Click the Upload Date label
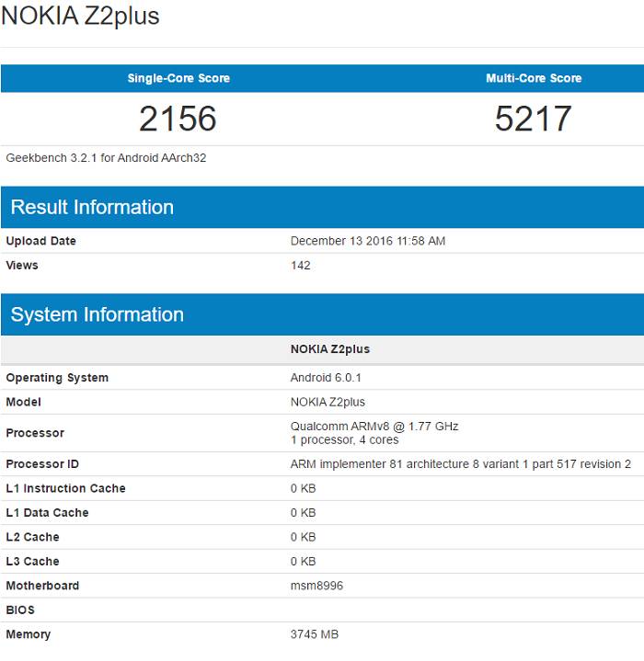Screen dimensions: 644x661 pos(40,241)
